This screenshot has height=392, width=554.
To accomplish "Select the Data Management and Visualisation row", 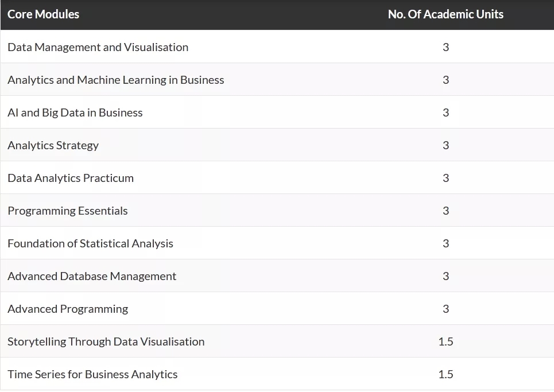I will (x=277, y=47).
